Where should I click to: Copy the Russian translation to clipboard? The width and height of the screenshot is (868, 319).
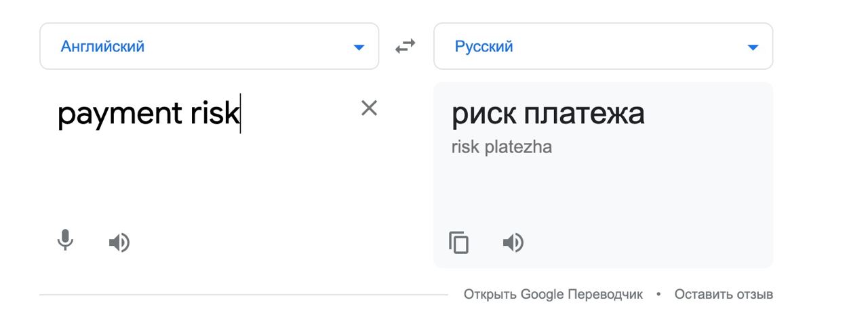point(459,242)
